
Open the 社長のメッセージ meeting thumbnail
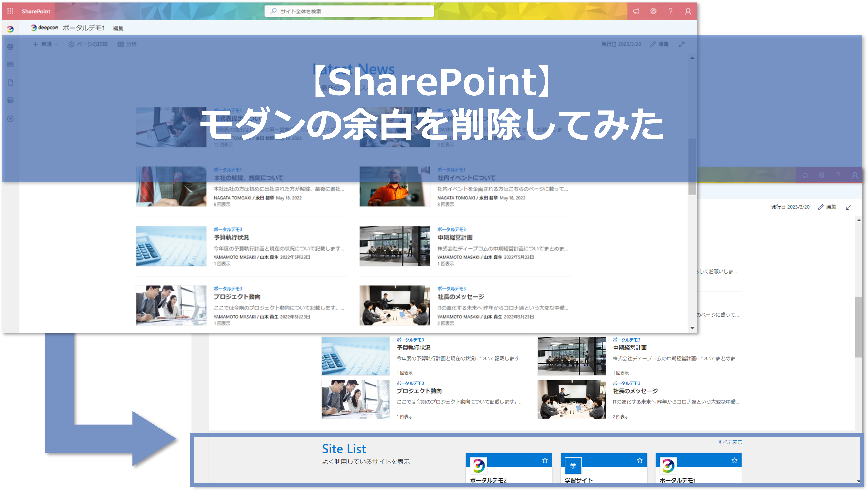tap(394, 305)
